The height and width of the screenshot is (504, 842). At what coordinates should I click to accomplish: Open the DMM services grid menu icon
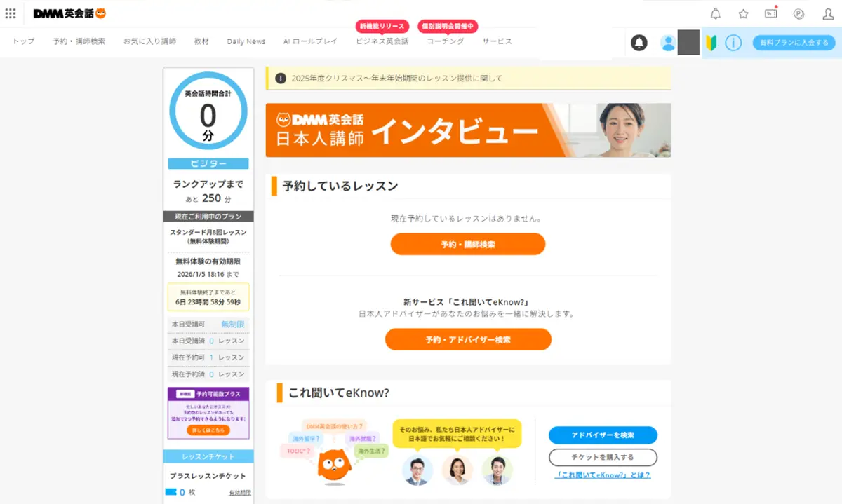pos(11,13)
